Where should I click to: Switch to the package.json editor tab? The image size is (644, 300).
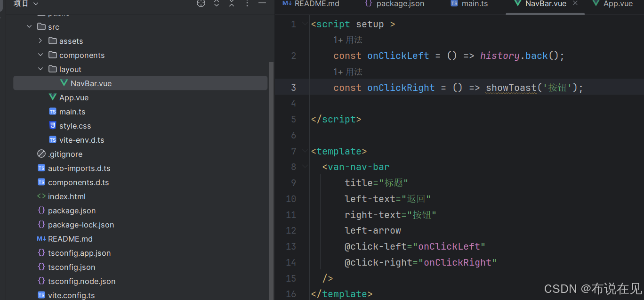[x=394, y=3]
